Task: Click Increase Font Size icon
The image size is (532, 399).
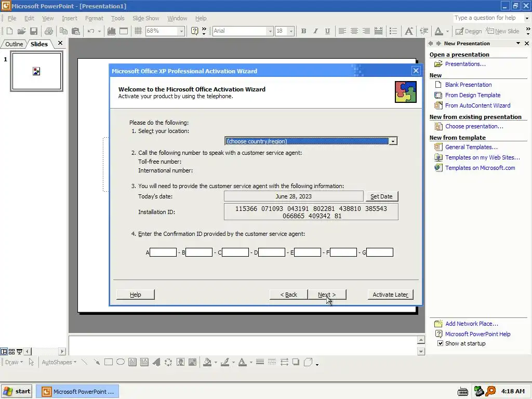Action: pos(409,31)
